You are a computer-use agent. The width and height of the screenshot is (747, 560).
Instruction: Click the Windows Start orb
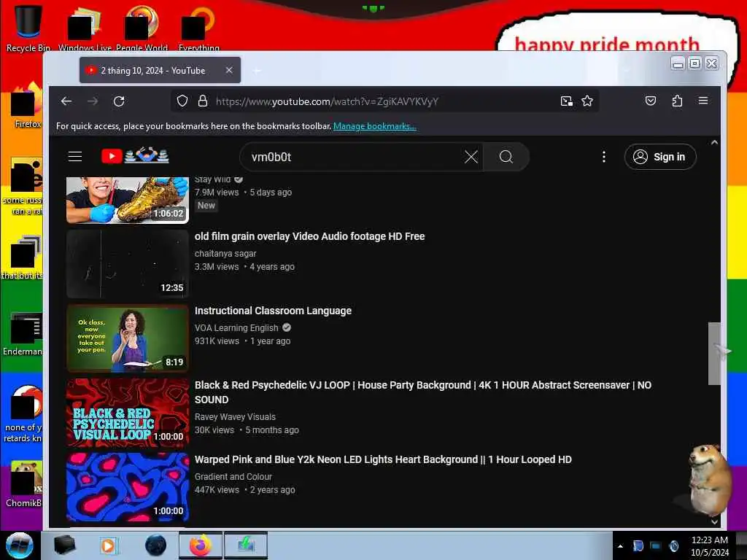coord(20,545)
